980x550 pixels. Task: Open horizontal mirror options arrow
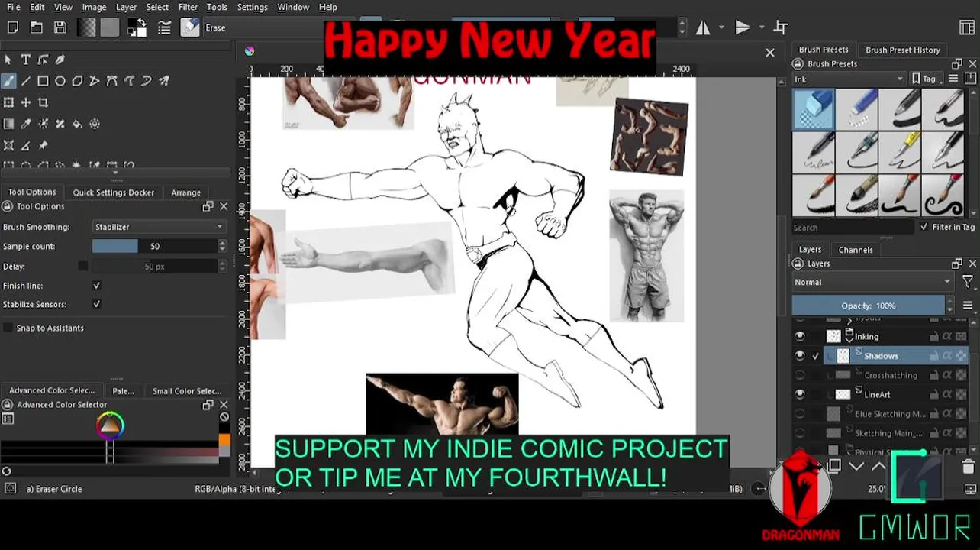(x=721, y=27)
